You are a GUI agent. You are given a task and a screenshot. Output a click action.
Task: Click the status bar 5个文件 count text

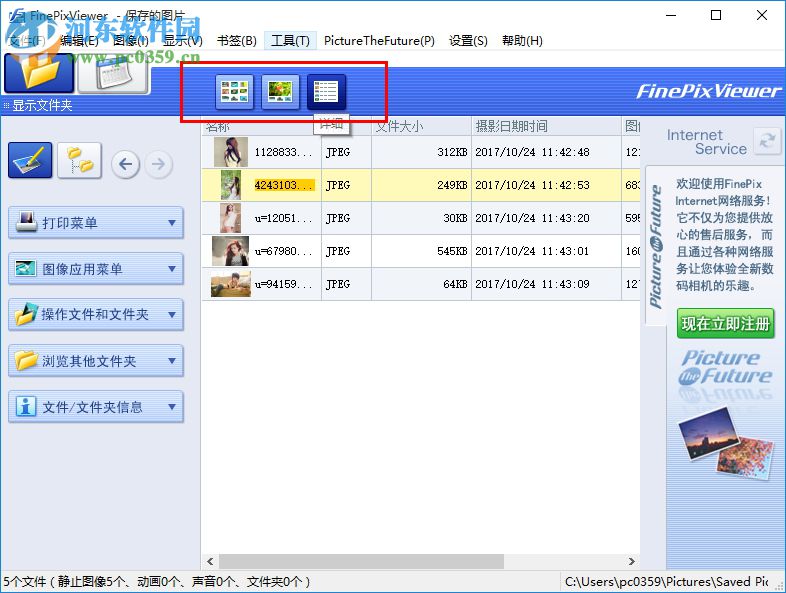[157, 581]
